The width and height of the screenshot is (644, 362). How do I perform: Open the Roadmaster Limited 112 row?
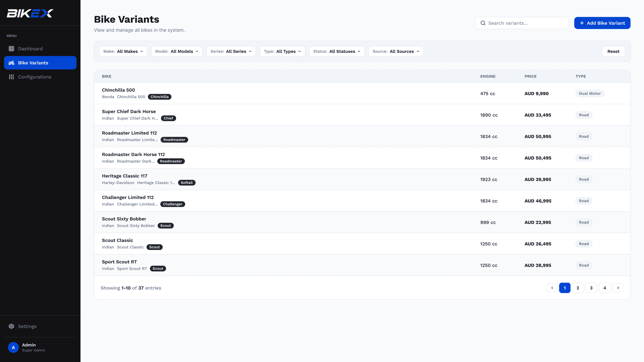pos(362,136)
